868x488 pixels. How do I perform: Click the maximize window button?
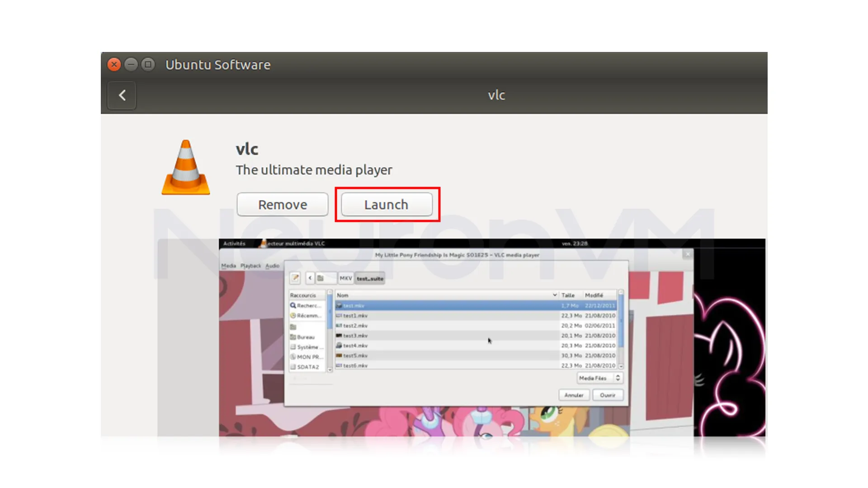tap(148, 65)
